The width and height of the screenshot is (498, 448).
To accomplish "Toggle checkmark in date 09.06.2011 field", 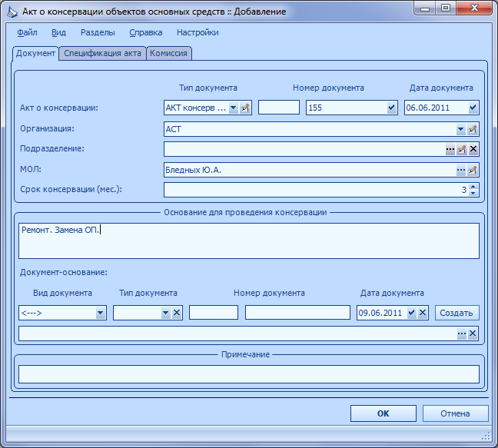I will click(x=412, y=313).
